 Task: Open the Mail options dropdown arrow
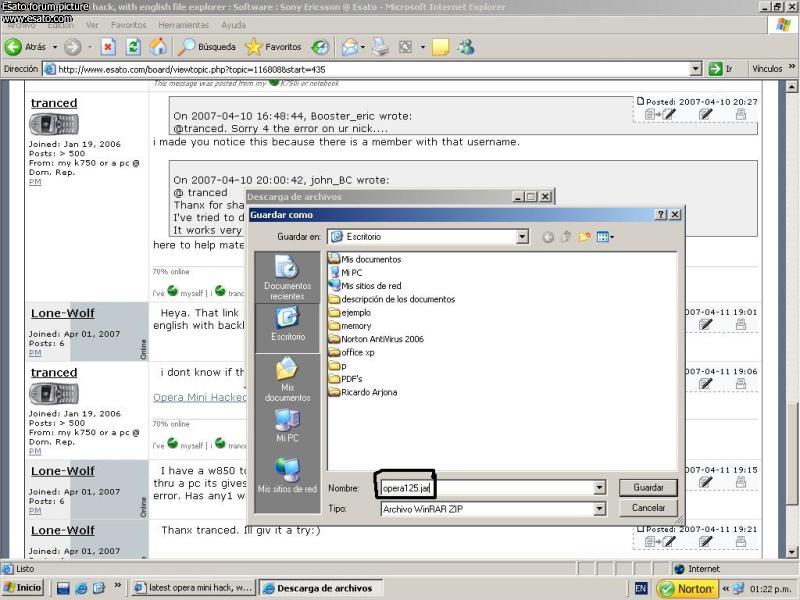(363, 47)
